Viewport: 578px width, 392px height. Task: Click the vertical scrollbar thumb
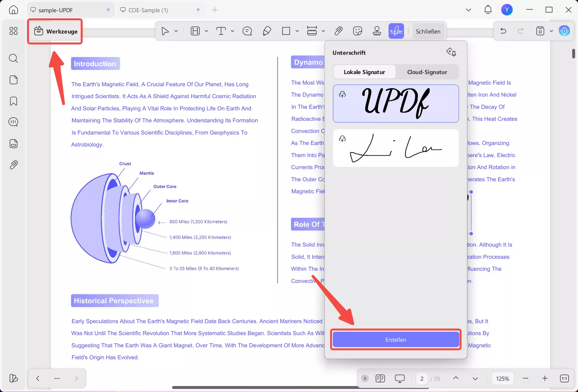(x=573, y=53)
